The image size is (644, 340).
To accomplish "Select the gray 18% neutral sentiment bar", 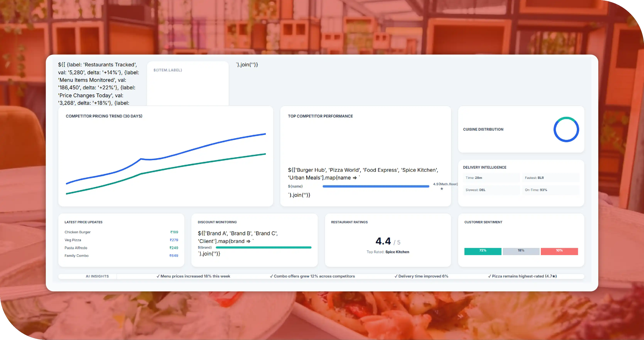I will pos(521,251).
